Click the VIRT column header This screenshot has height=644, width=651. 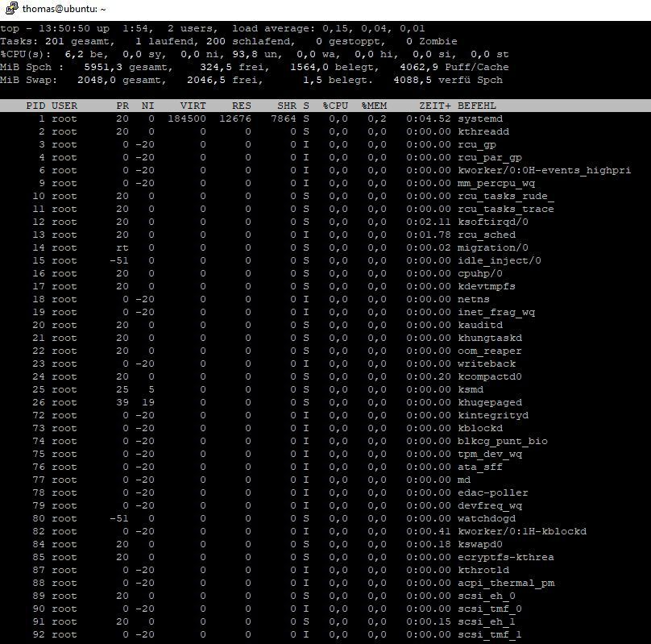click(x=193, y=106)
